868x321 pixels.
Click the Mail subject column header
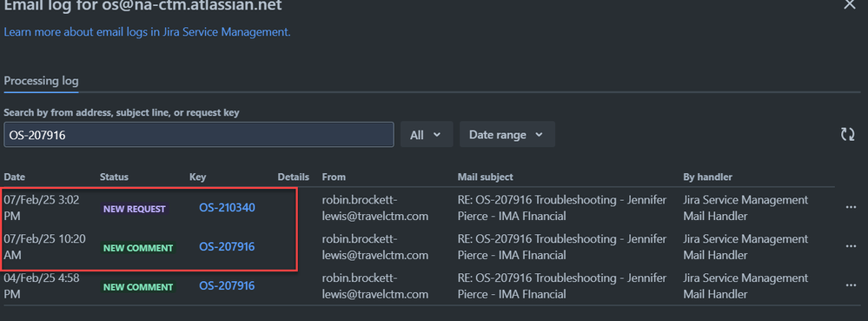tap(486, 177)
